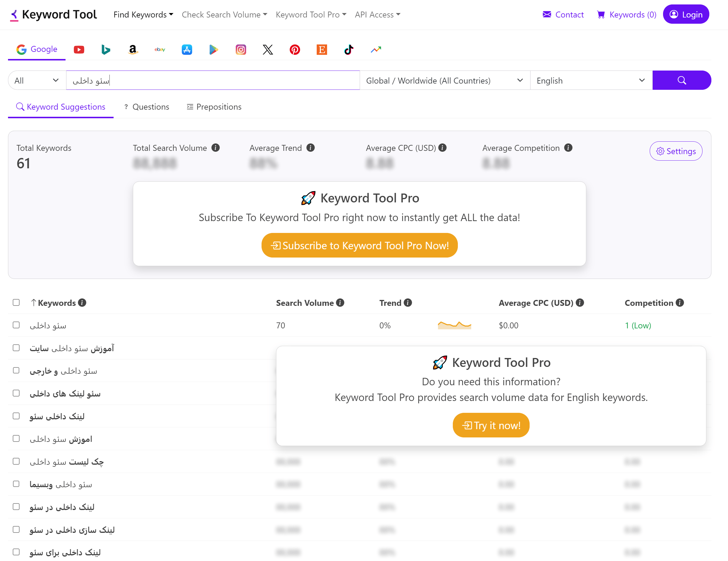Open the TikTok keyword source
The image size is (728, 561).
pos(349,49)
